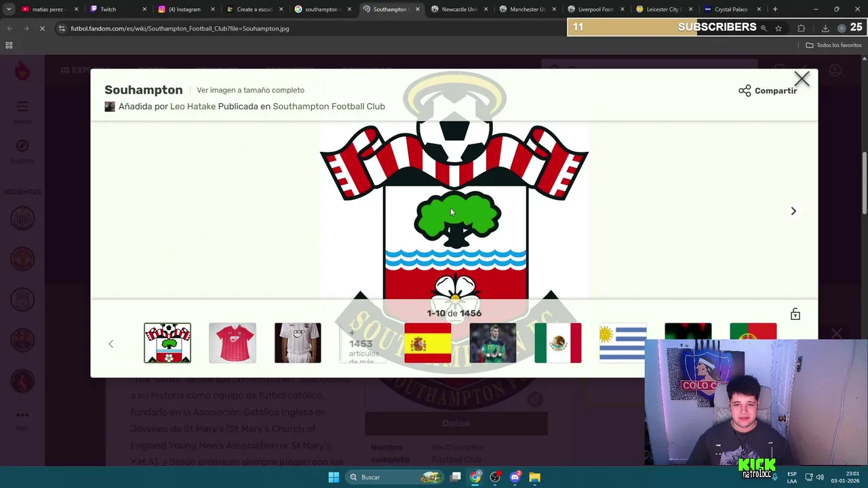The height and width of the screenshot is (488, 868).
Task: Follow the 'Southampton Football Club' posted-in link
Action: pos(329,106)
